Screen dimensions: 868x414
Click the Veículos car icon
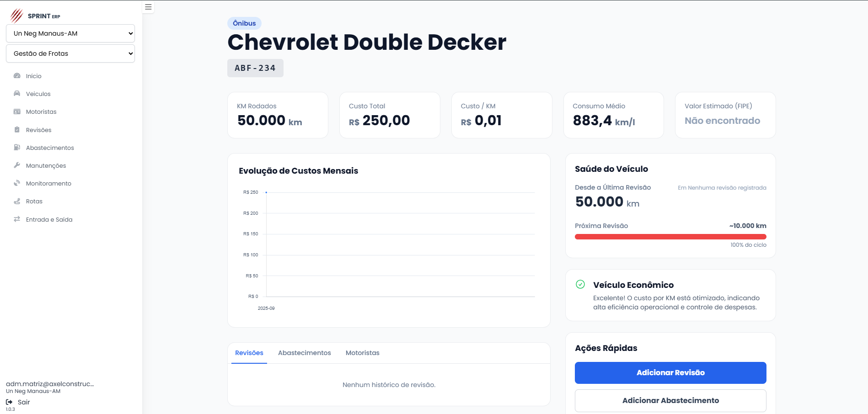coord(17,94)
